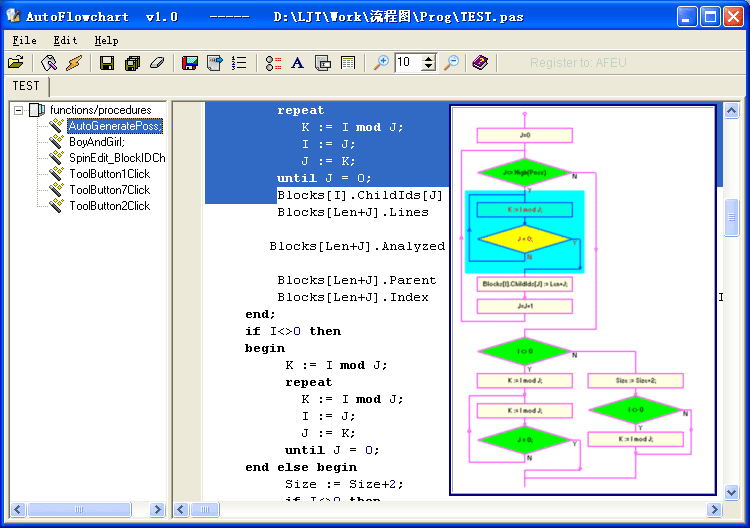Select ToolButton2Click procedure in tree

[x=110, y=206]
